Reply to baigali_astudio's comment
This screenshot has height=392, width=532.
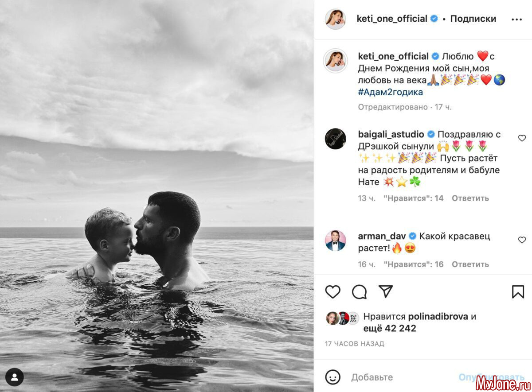(x=470, y=198)
